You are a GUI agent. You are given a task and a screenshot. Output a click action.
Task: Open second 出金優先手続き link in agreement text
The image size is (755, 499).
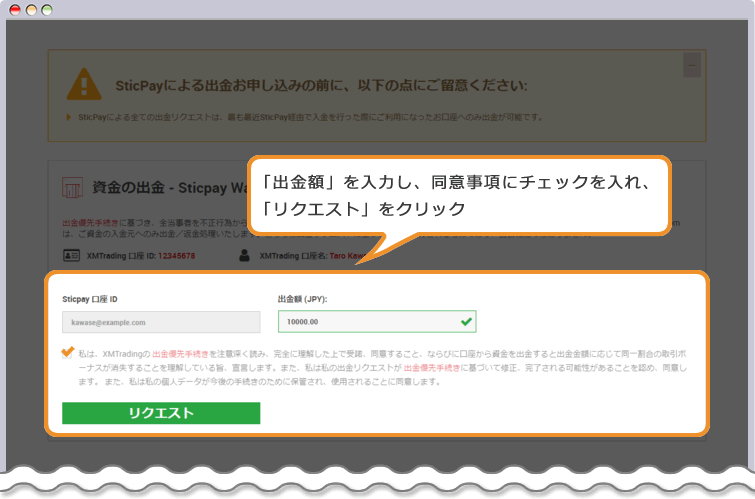(x=431, y=368)
